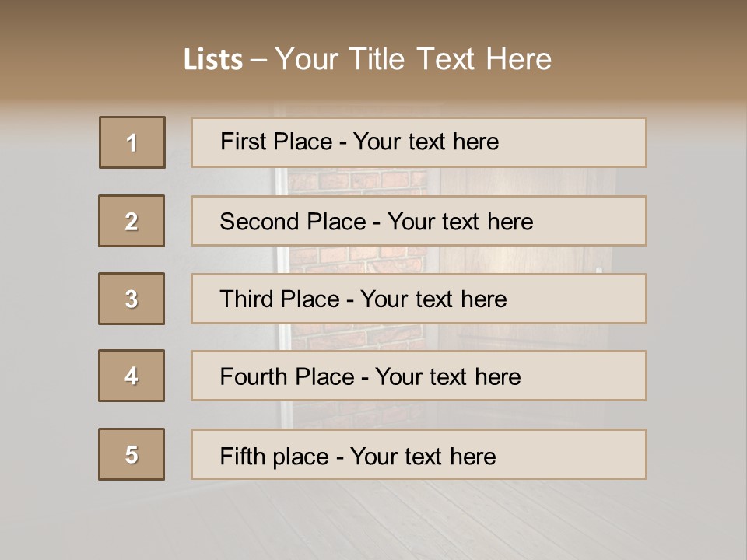Click the wooden floor at slide bottom
The image size is (747, 560).
pos(373,521)
